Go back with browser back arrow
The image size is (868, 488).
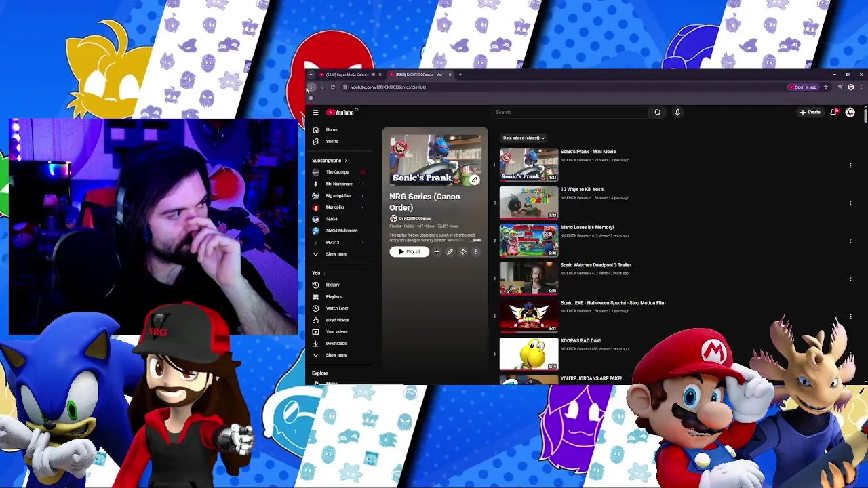311,87
